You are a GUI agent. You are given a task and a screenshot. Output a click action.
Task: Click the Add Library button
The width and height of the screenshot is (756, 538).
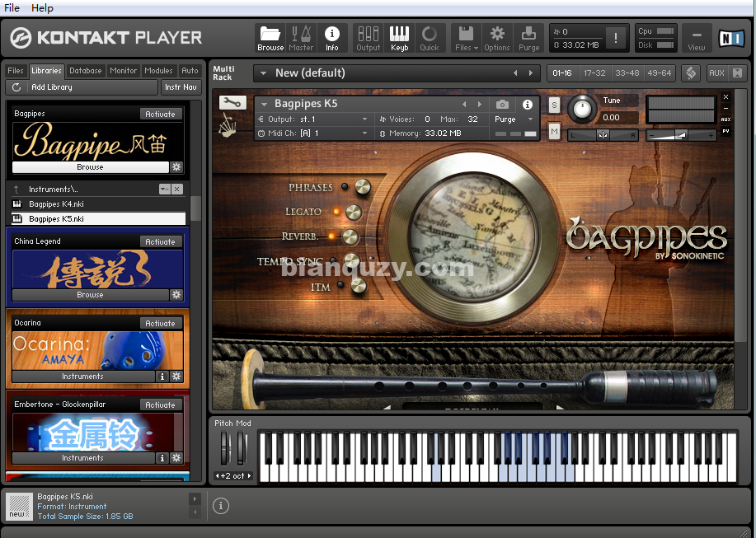(82, 87)
